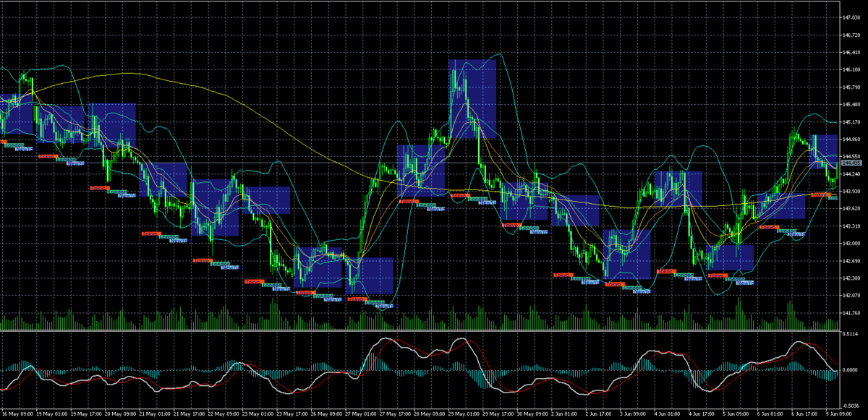This screenshot has width=868, height=420.
Task: Click the 145.480 price axis label
Action: click(x=851, y=105)
